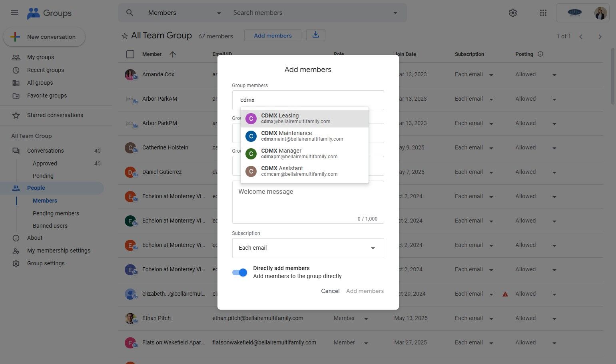The image size is (616, 364).
Task: Select the CDMX Manager suggestion
Action: point(305,154)
